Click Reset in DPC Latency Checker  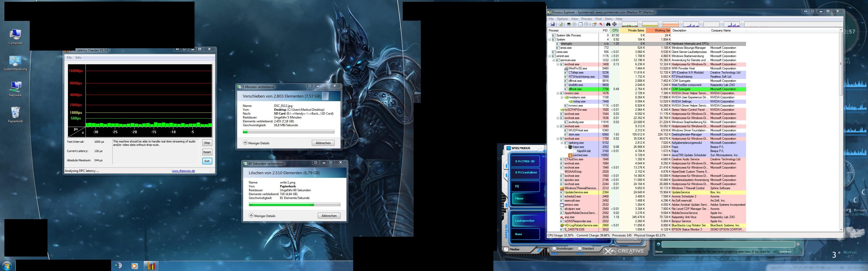pyautogui.click(x=207, y=152)
